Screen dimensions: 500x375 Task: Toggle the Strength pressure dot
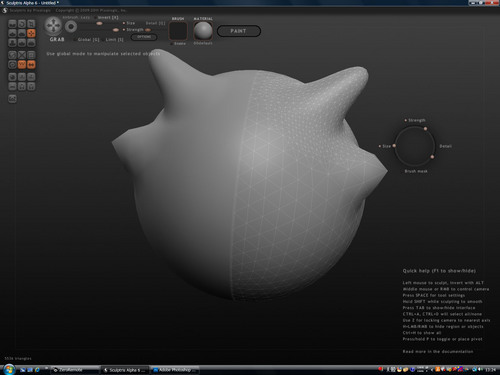coord(124,30)
